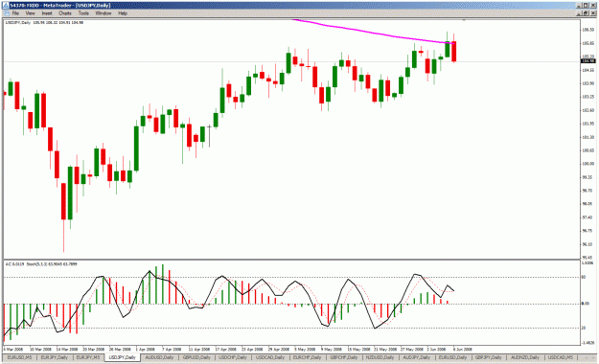
Task: Open the Window menu
Action: click(104, 13)
